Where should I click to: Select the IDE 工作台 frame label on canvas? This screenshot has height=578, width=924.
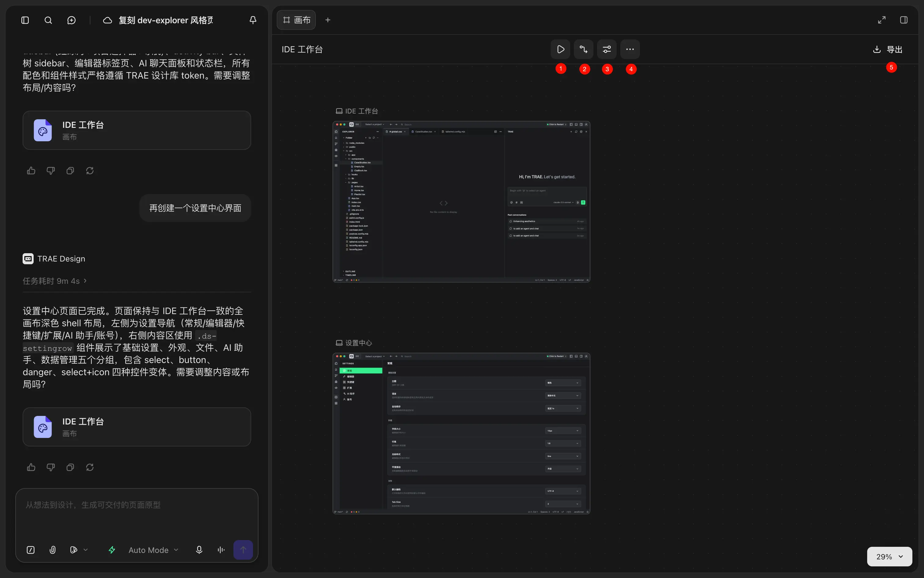[x=357, y=111]
